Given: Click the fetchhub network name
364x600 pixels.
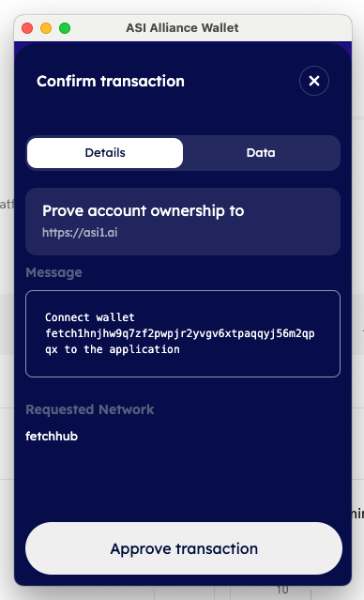Looking at the screenshot, I should coord(52,437).
